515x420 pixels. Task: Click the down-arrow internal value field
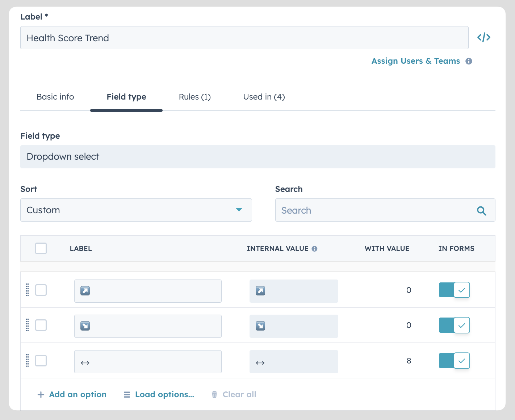point(294,326)
